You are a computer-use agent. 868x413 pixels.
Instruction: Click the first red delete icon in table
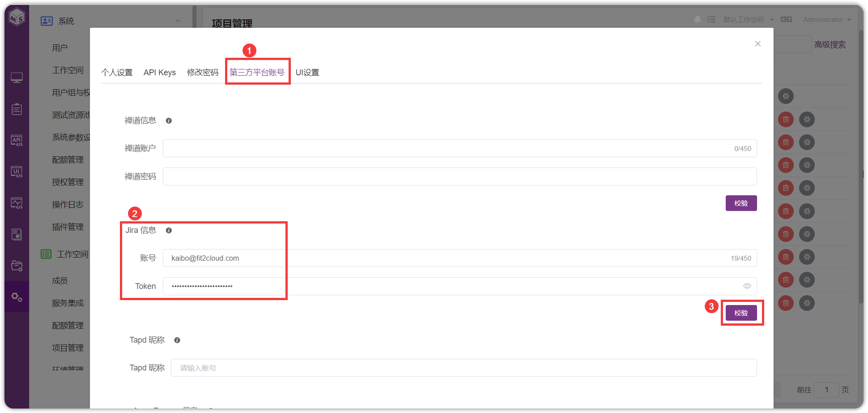click(786, 119)
